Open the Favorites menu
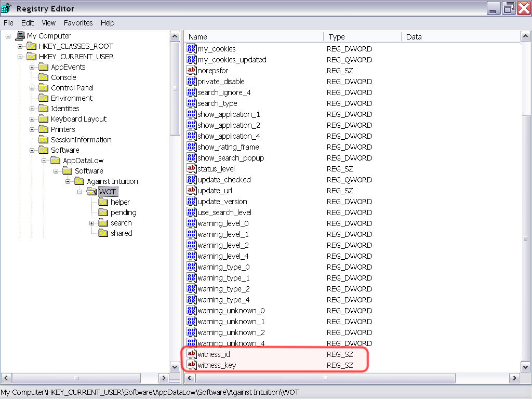 tap(78, 23)
